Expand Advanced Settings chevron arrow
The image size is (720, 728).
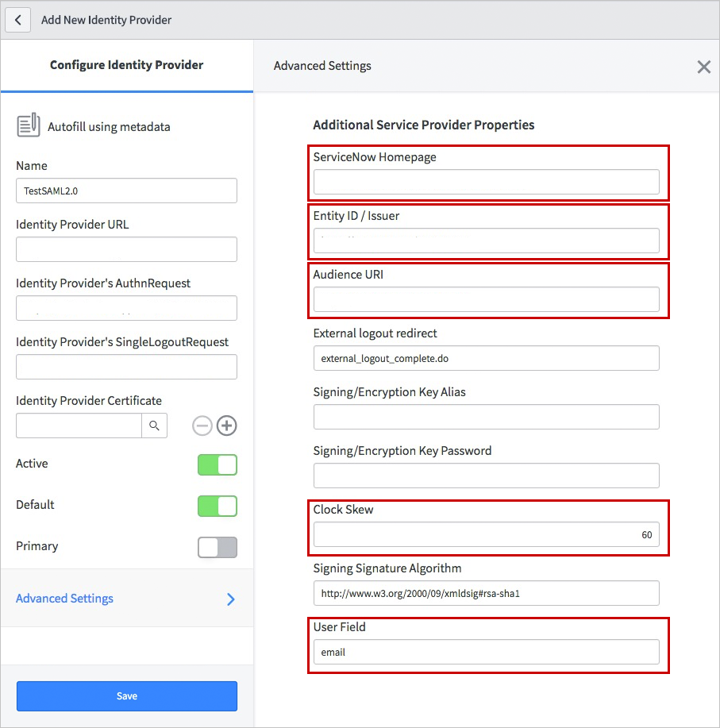231,599
